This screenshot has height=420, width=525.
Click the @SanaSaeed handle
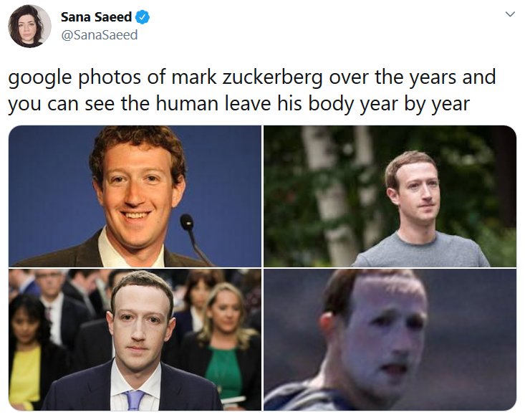(x=99, y=35)
